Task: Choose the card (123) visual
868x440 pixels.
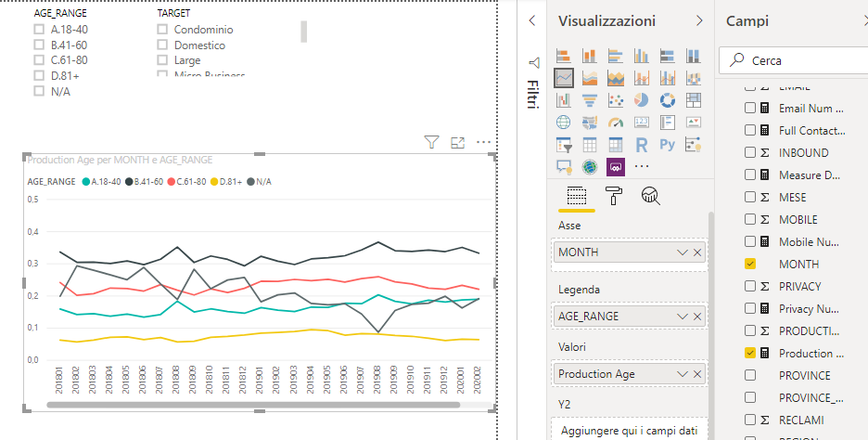Action: pos(642,123)
